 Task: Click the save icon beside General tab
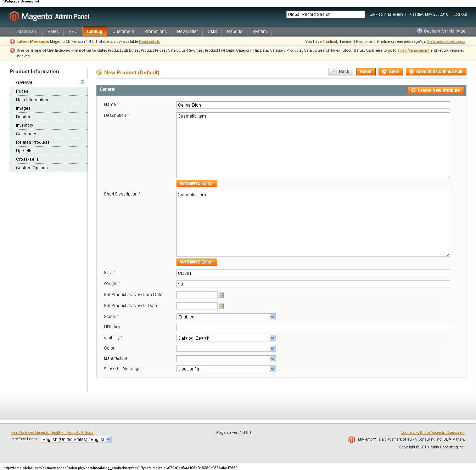pos(83,82)
